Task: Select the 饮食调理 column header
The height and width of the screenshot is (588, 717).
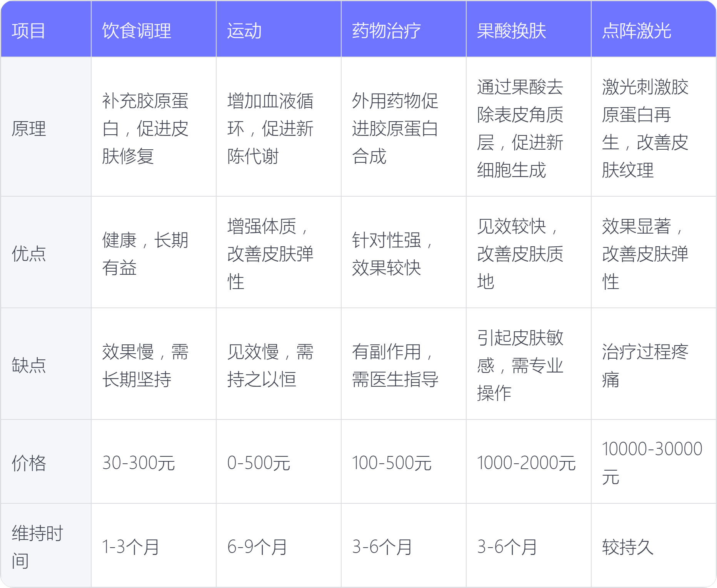Action: (137, 31)
